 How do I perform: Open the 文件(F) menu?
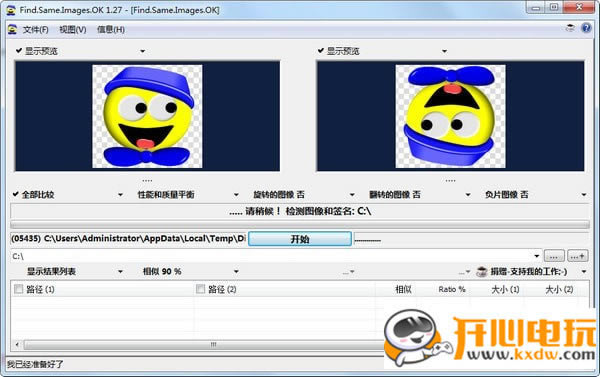coord(36,30)
